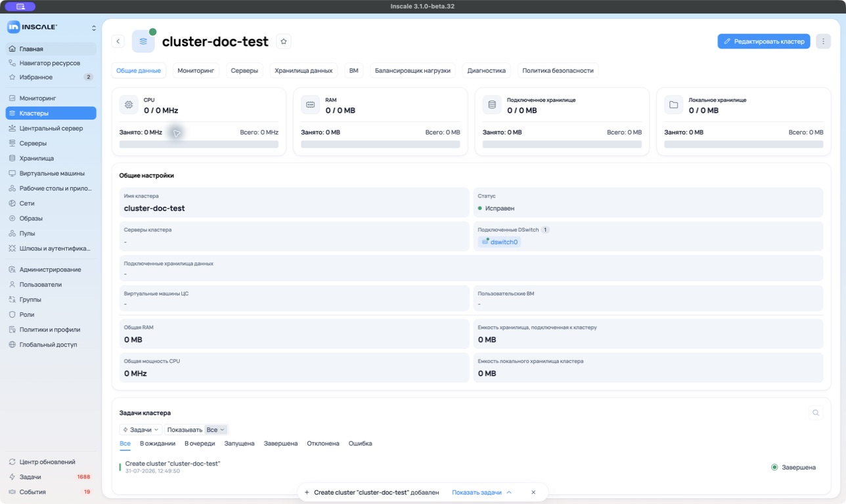Open Задачи in the bottom sidebar
The width and height of the screenshot is (846, 504).
point(51,477)
